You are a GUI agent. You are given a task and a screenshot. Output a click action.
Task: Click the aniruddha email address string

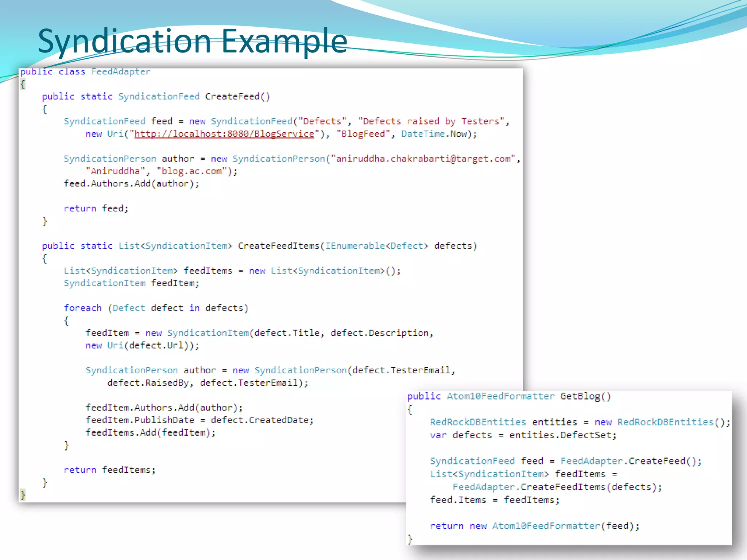tap(423, 159)
